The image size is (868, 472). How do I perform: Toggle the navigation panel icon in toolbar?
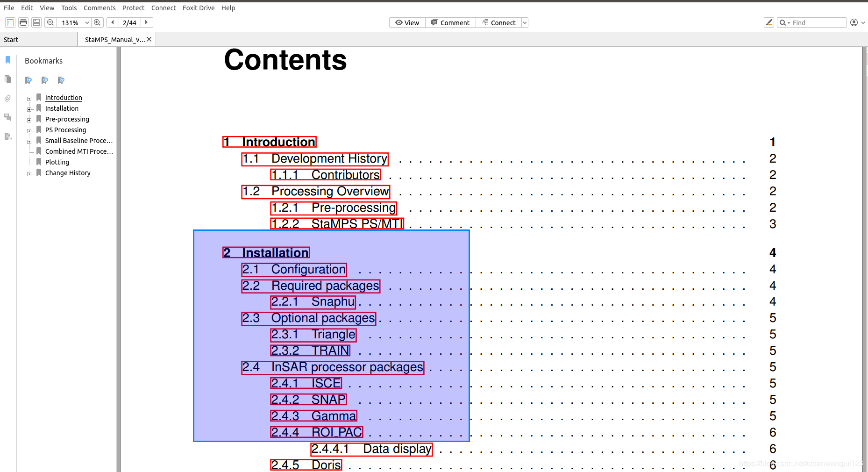(10, 22)
